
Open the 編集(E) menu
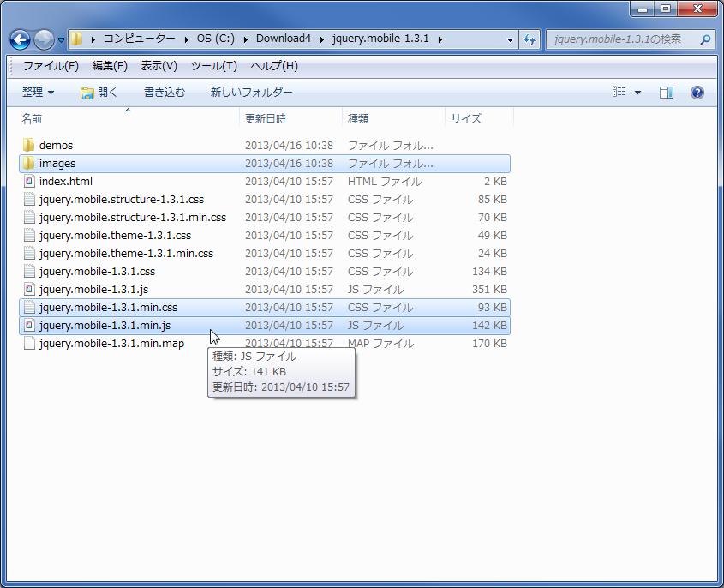coord(110,66)
